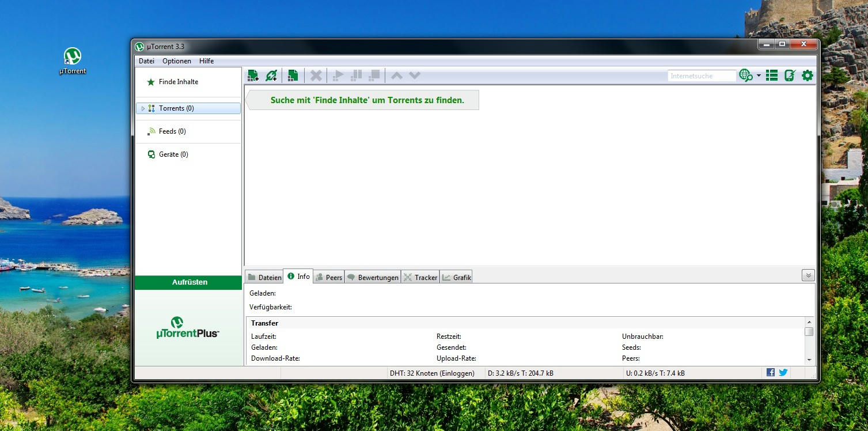Open the search engine dropdown arrow
868x431 pixels.
click(759, 75)
